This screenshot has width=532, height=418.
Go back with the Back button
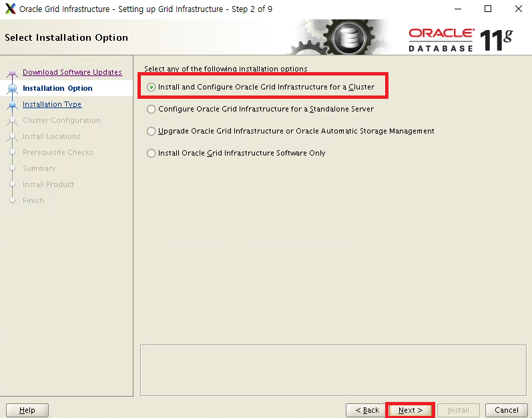click(366, 410)
